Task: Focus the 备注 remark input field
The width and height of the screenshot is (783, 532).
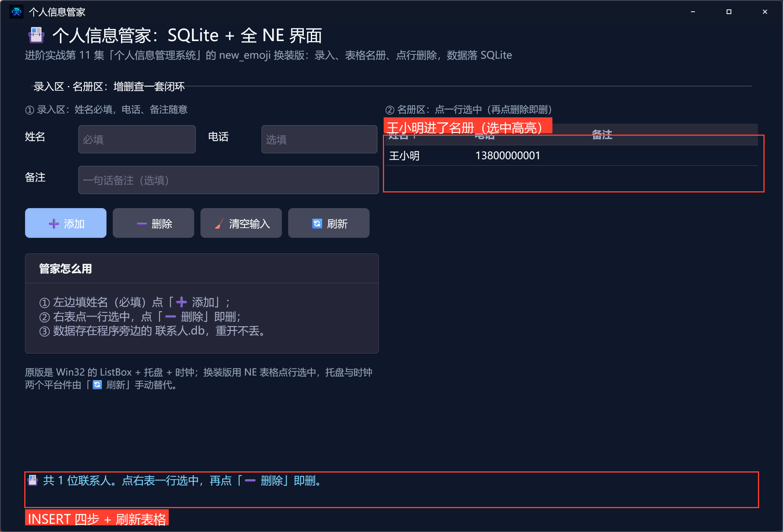Action: click(229, 180)
